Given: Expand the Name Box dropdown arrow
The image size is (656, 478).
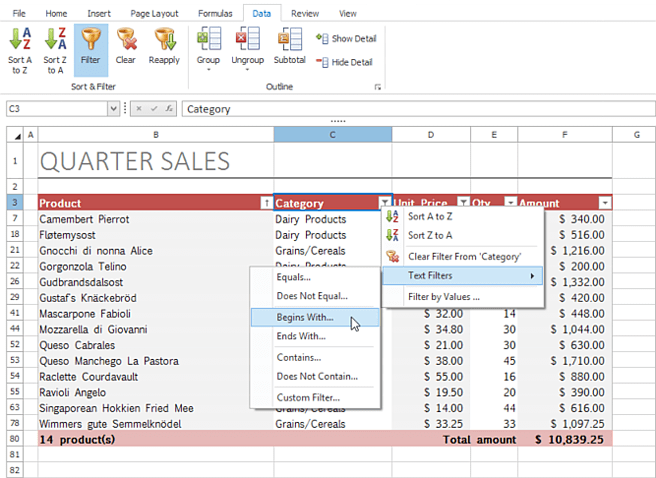Looking at the screenshot, I should point(113,109).
